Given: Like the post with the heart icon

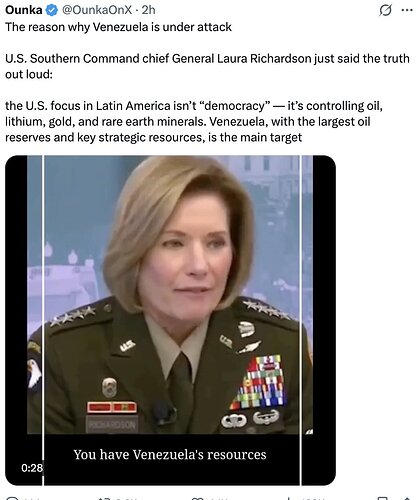Looking at the screenshot, I should (x=197, y=498).
